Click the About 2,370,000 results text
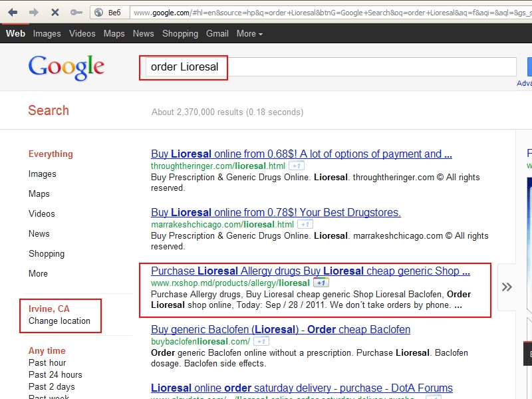The image size is (532, 399). coord(227,112)
